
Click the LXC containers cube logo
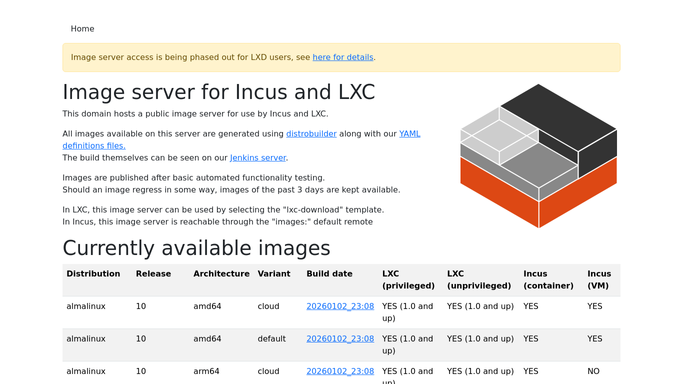[x=538, y=156]
